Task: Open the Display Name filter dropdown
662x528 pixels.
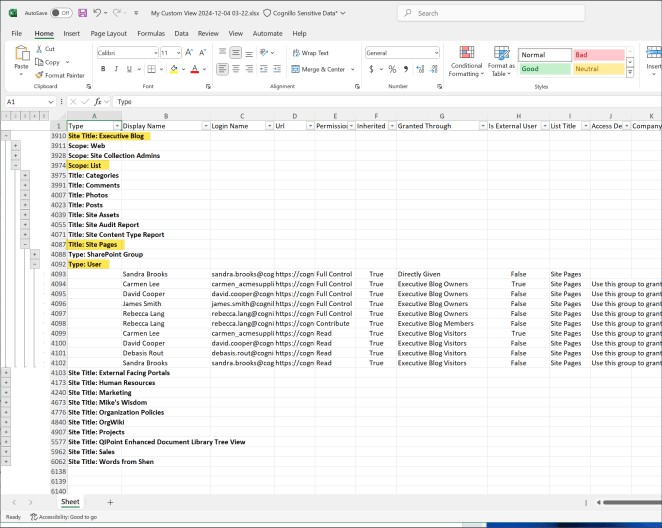Action: point(206,126)
